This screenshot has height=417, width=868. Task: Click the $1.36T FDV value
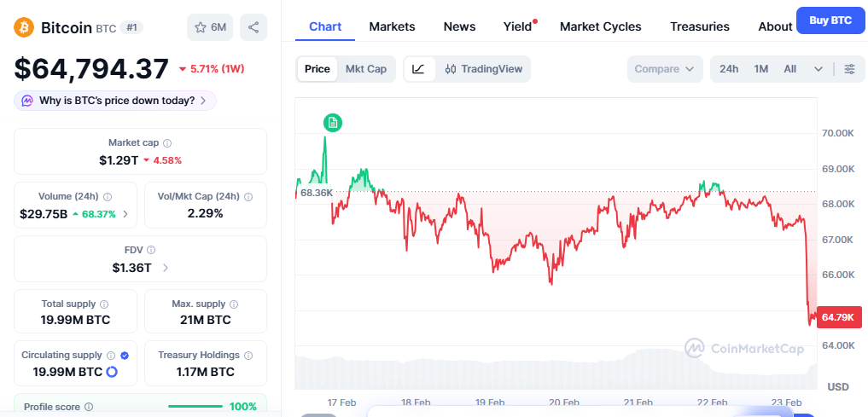point(131,268)
